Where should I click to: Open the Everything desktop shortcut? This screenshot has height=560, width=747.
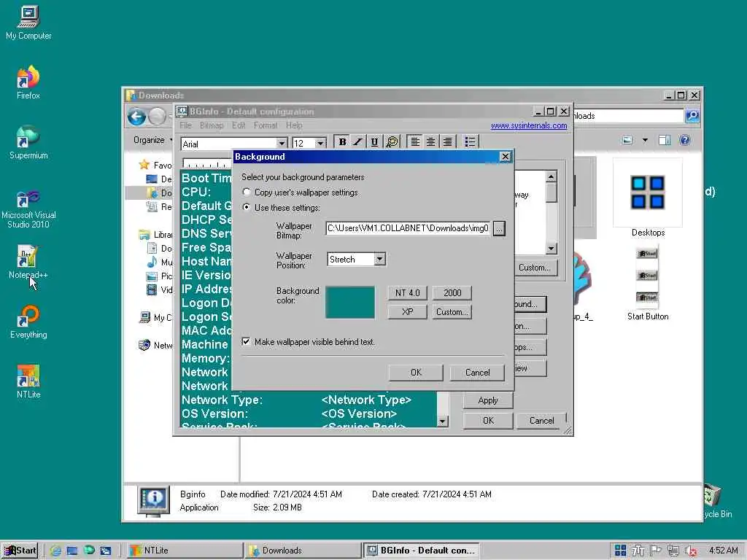[28, 322]
